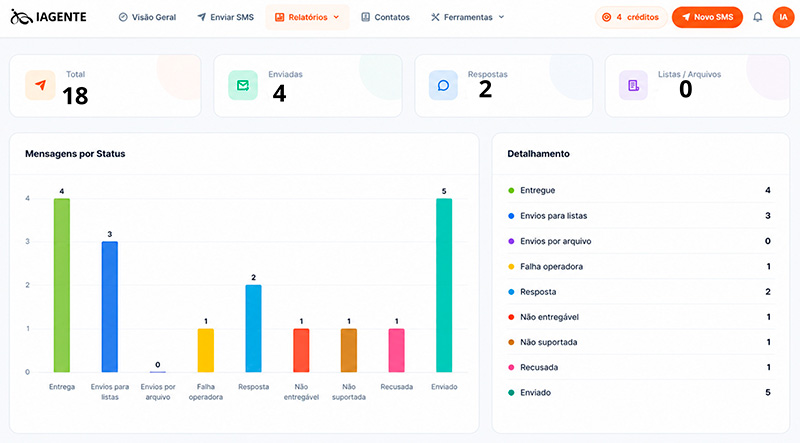Expand the Relatórios dropdown menu
The image size is (800, 443).
pyautogui.click(x=307, y=17)
